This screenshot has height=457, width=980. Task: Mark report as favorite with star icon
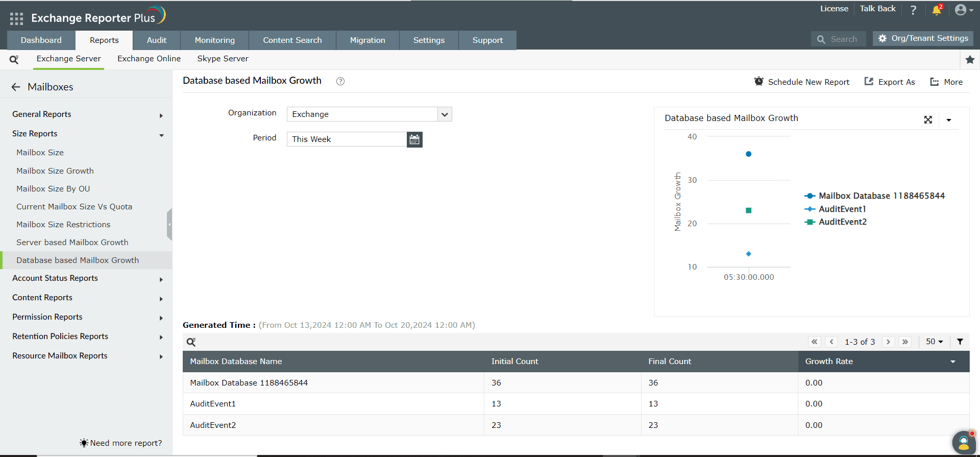(x=970, y=60)
